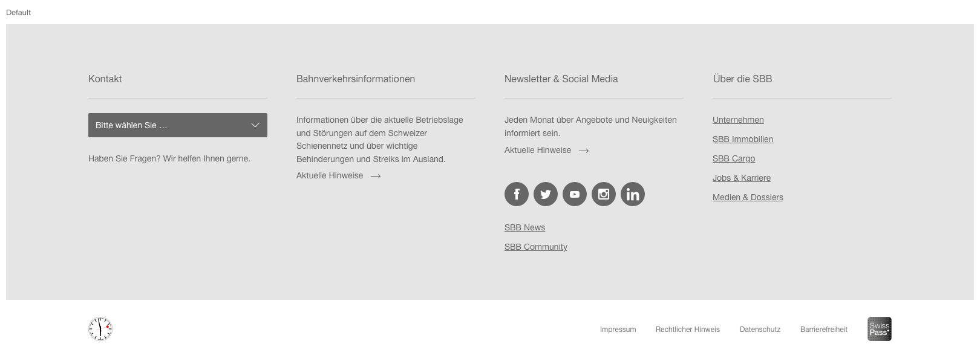Click the SBB station clock logo
This screenshot has height=364, width=980.
(x=100, y=329)
